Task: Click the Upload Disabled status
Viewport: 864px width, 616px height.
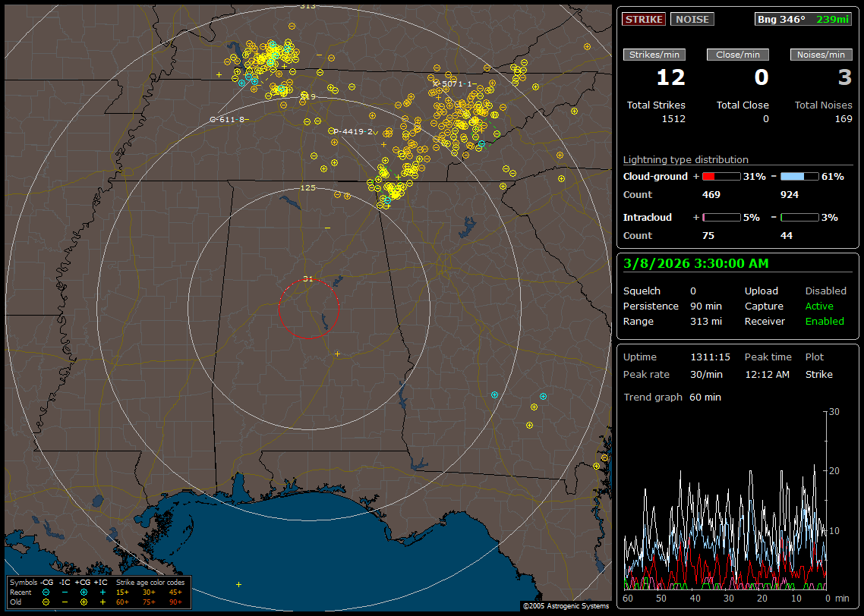Action: (825, 291)
